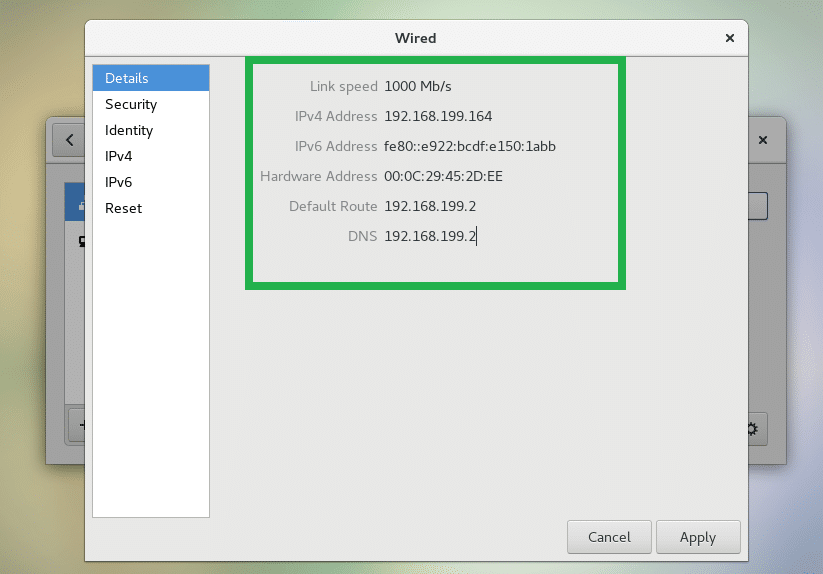Click the Cancel button
This screenshot has height=574, width=823.
[609, 537]
